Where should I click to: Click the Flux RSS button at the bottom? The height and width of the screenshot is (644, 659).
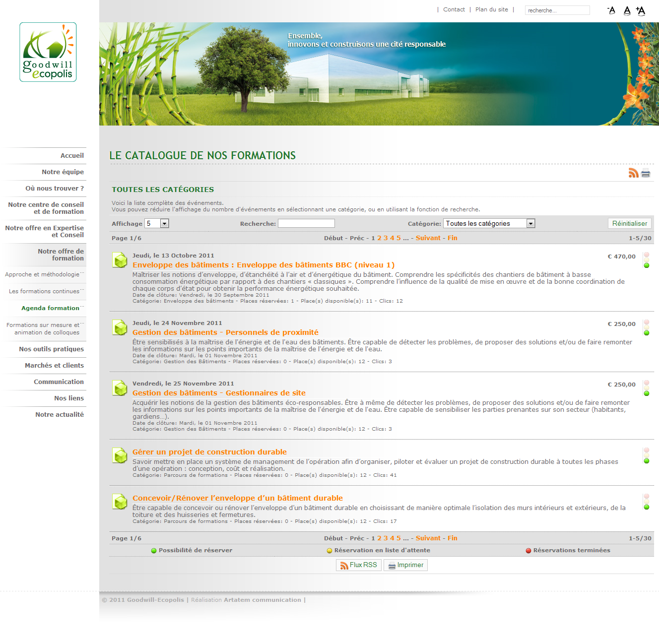[x=358, y=565]
